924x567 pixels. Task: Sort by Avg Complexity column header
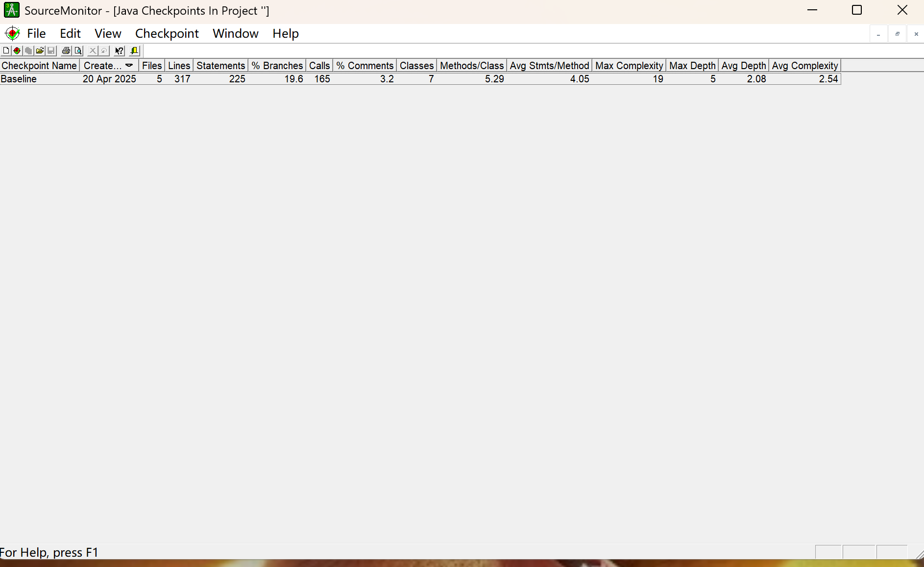coord(805,66)
